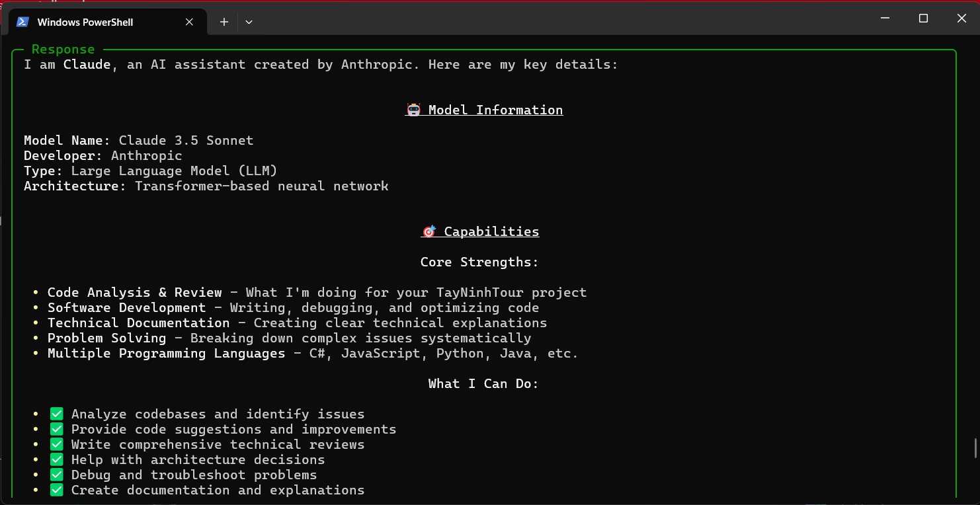Click the checkmark beside Write comprehensive technical reviews
Screen dimensions: 980x505
pos(57,444)
